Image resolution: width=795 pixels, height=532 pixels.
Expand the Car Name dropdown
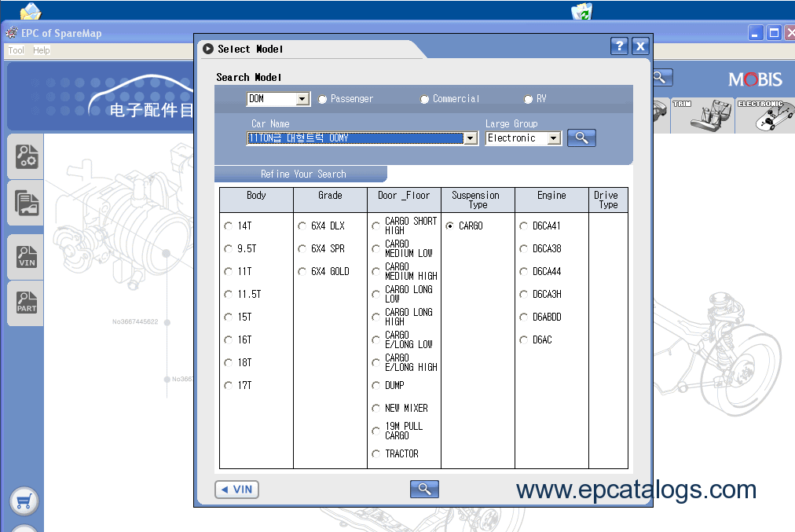click(471, 138)
